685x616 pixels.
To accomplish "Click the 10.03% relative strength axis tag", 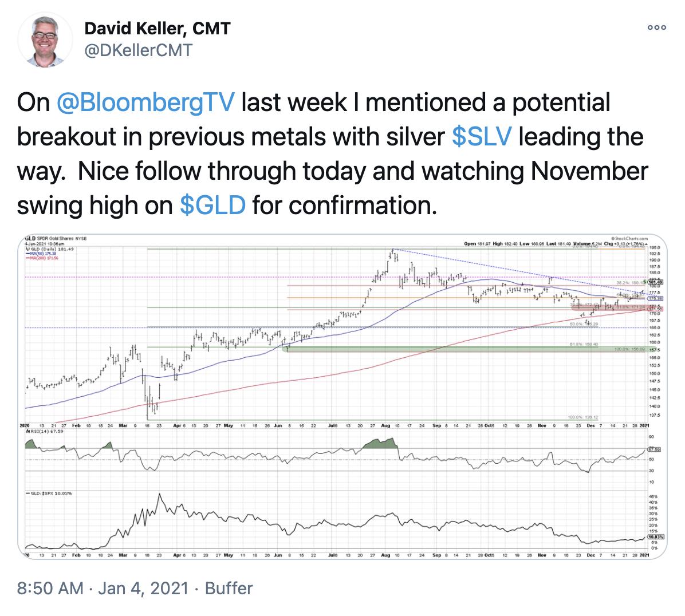I will (x=654, y=536).
